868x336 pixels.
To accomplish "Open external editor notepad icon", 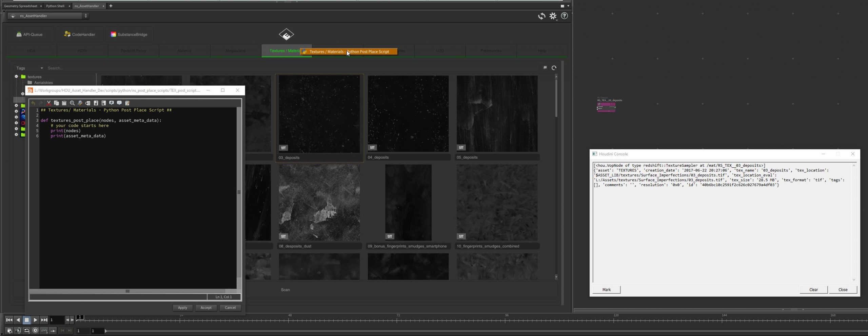I will (127, 103).
